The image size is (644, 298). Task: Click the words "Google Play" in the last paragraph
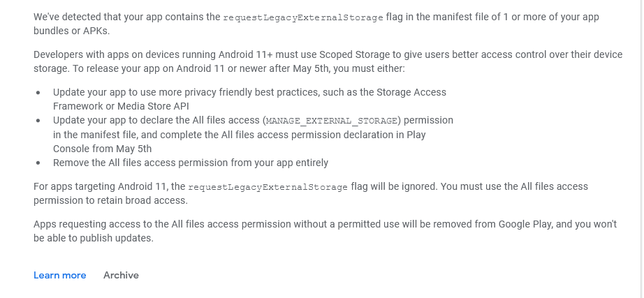pyautogui.click(x=525, y=224)
